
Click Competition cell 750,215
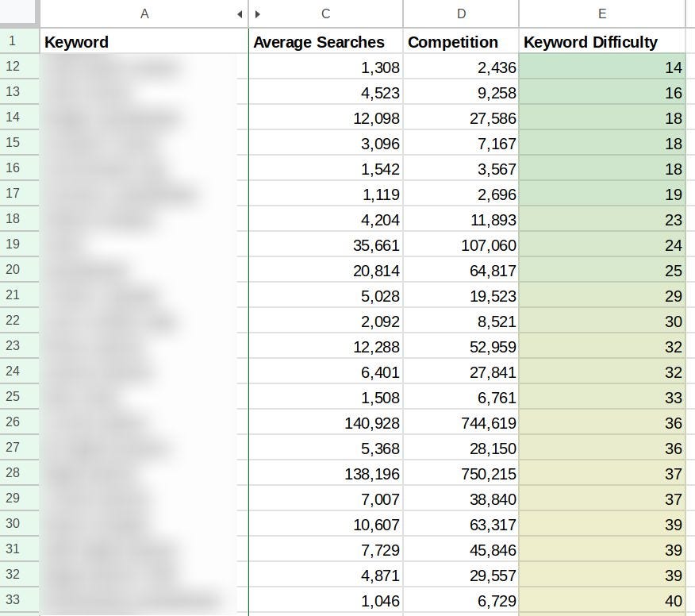pyautogui.click(x=461, y=473)
